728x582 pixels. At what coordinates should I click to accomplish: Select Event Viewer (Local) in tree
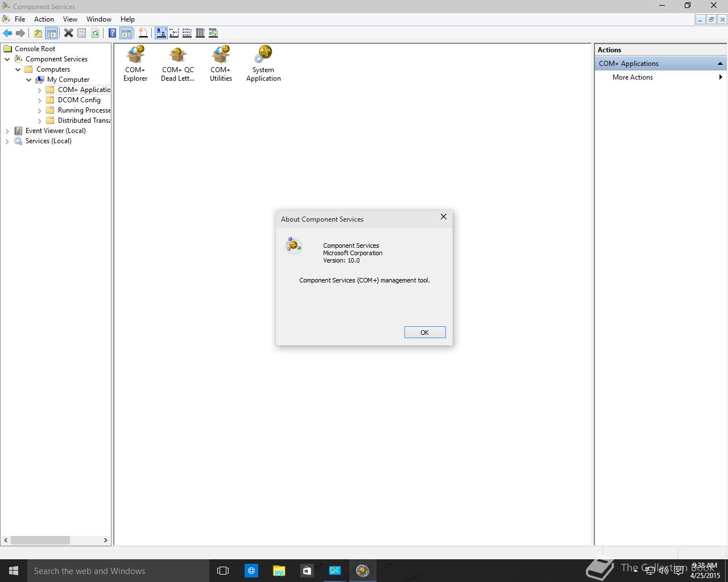pyautogui.click(x=55, y=131)
